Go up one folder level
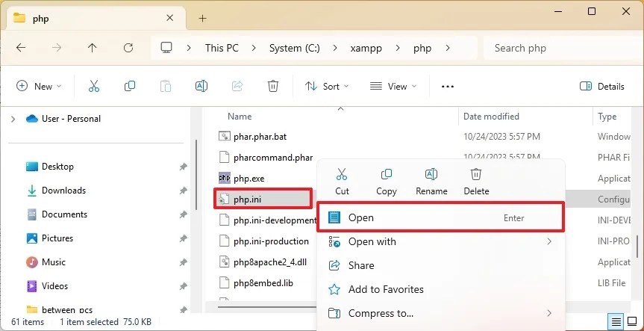This screenshot has width=644, height=331. coord(92,48)
